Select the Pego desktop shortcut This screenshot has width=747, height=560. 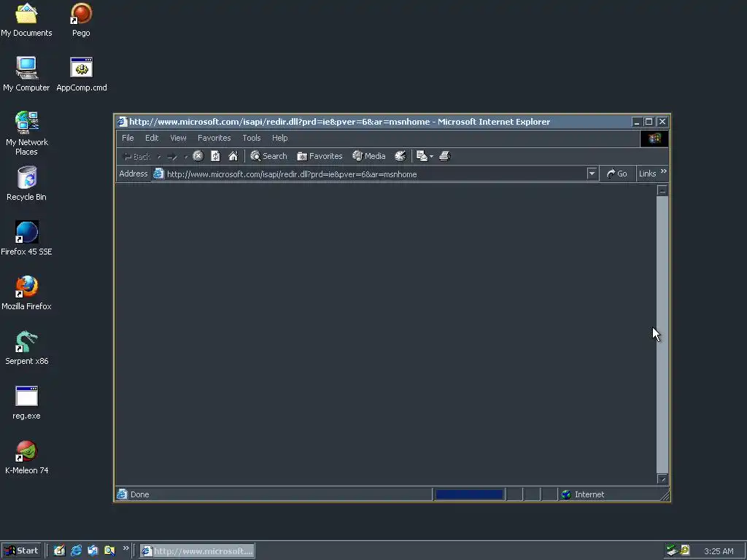coord(81,20)
